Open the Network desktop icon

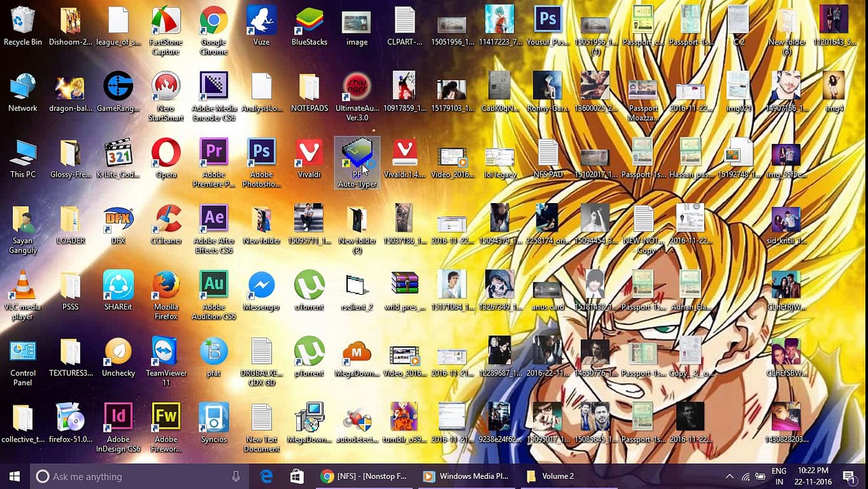(22, 93)
